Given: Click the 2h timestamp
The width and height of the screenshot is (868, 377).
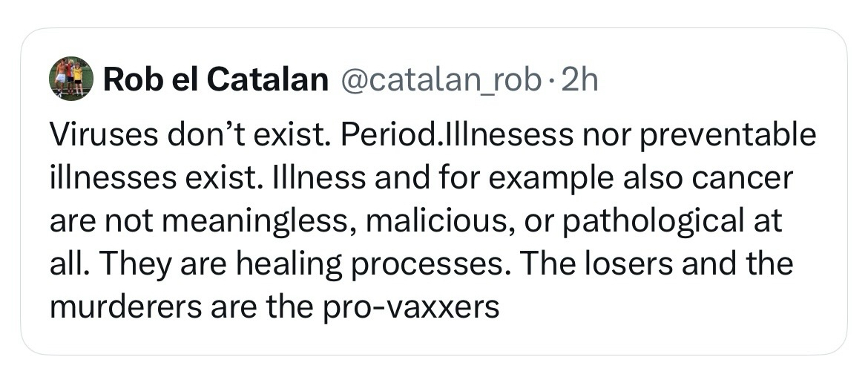Looking at the screenshot, I should (579, 79).
